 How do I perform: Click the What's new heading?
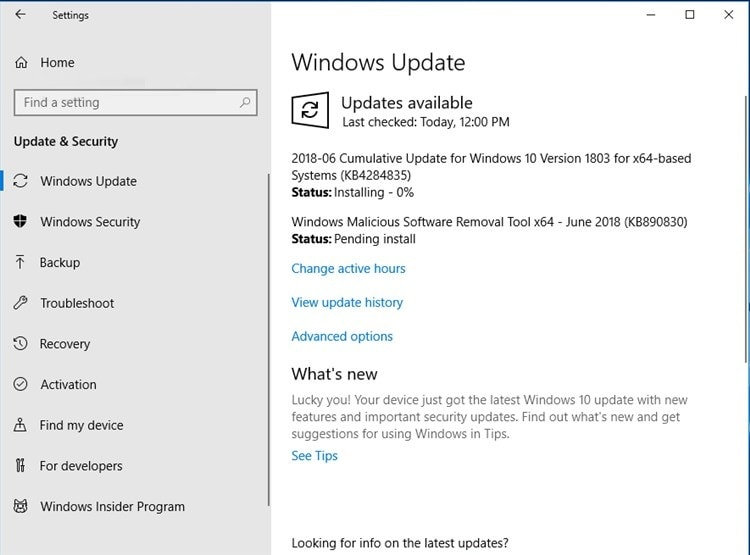pyautogui.click(x=334, y=374)
